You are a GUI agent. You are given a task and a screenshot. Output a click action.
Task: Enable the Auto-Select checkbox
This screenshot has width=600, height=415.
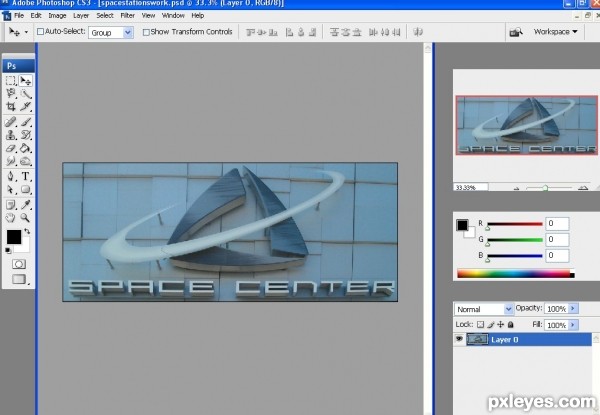pyautogui.click(x=40, y=32)
